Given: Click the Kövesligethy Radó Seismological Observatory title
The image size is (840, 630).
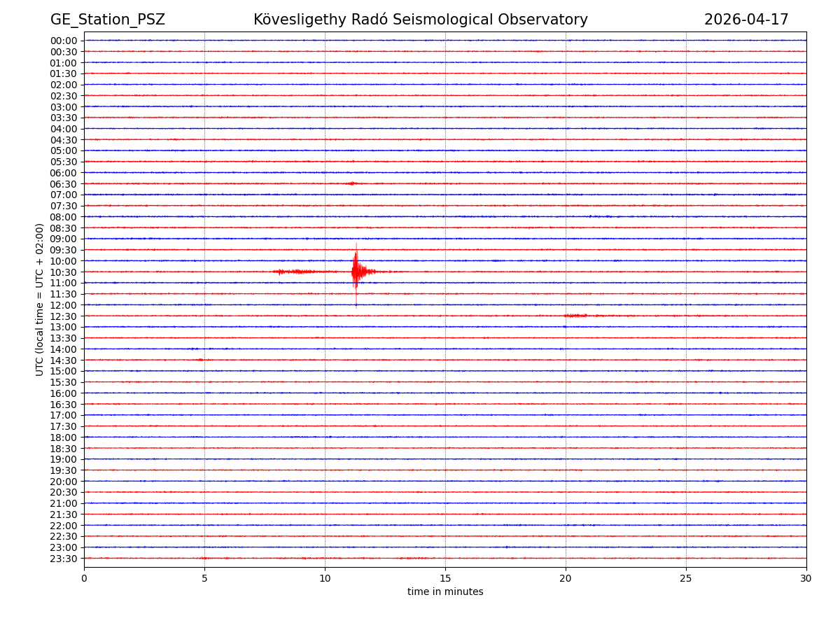Looking at the screenshot, I should [420, 20].
